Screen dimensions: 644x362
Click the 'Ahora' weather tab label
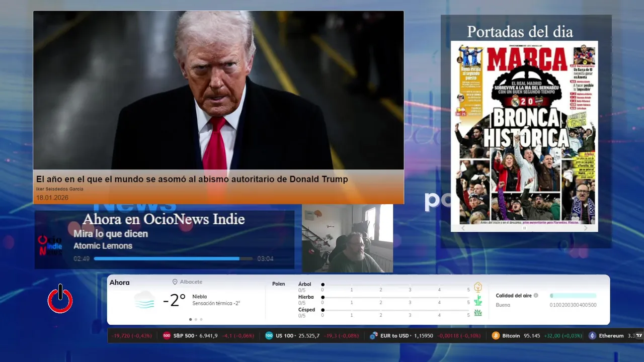120,283
